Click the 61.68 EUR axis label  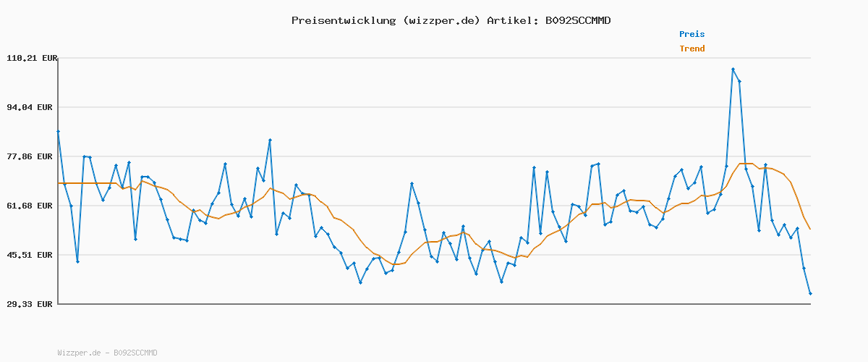[31, 206]
